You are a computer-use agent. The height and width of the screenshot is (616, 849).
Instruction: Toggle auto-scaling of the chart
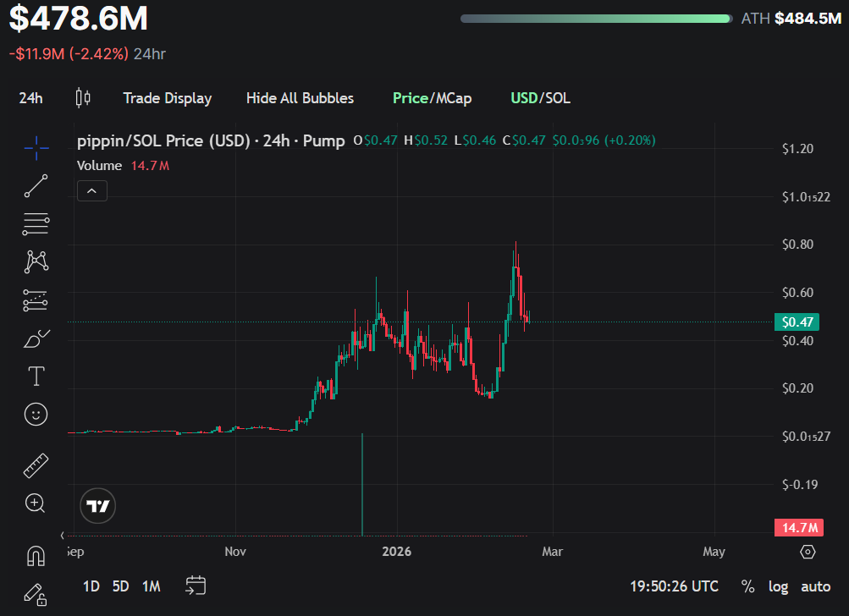[815, 586]
